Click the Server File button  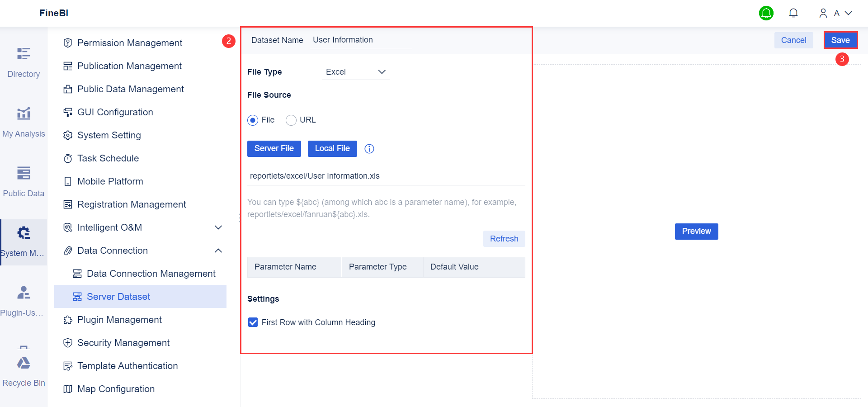coord(274,149)
